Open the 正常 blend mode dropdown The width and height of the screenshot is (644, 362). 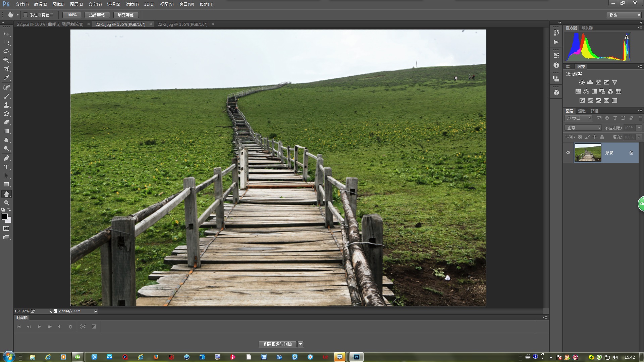click(x=583, y=128)
